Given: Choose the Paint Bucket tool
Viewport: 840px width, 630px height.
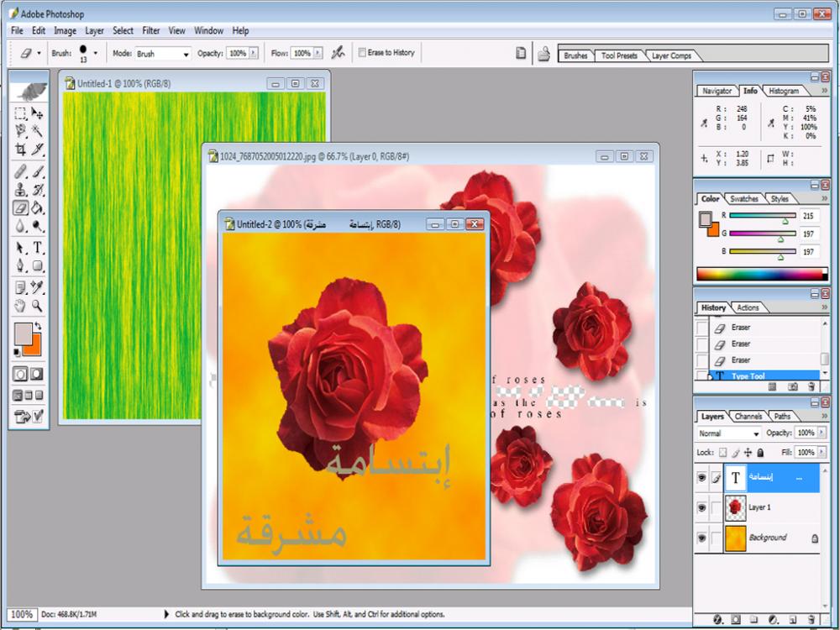Looking at the screenshot, I should point(38,207).
